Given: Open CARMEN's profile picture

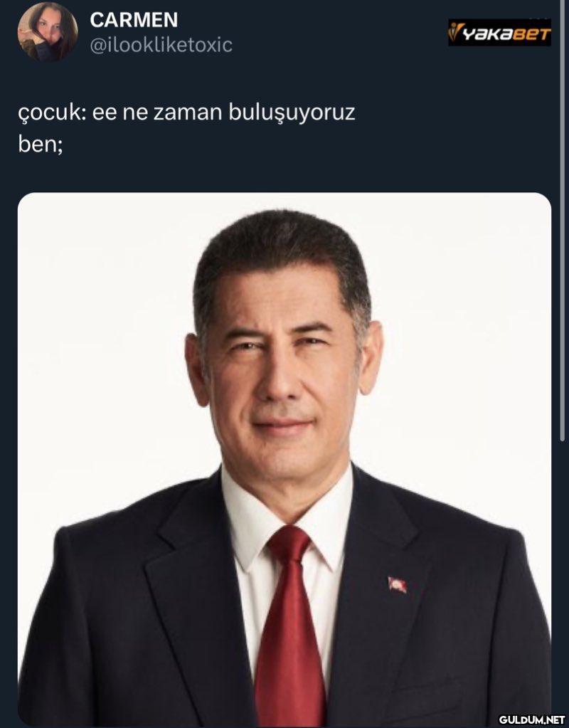Looking at the screenshot, I should (x=48, y=31).
